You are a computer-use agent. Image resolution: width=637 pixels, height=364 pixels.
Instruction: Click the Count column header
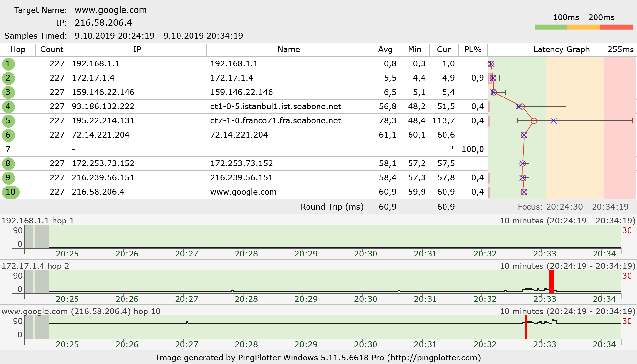(x=52, y=50)
